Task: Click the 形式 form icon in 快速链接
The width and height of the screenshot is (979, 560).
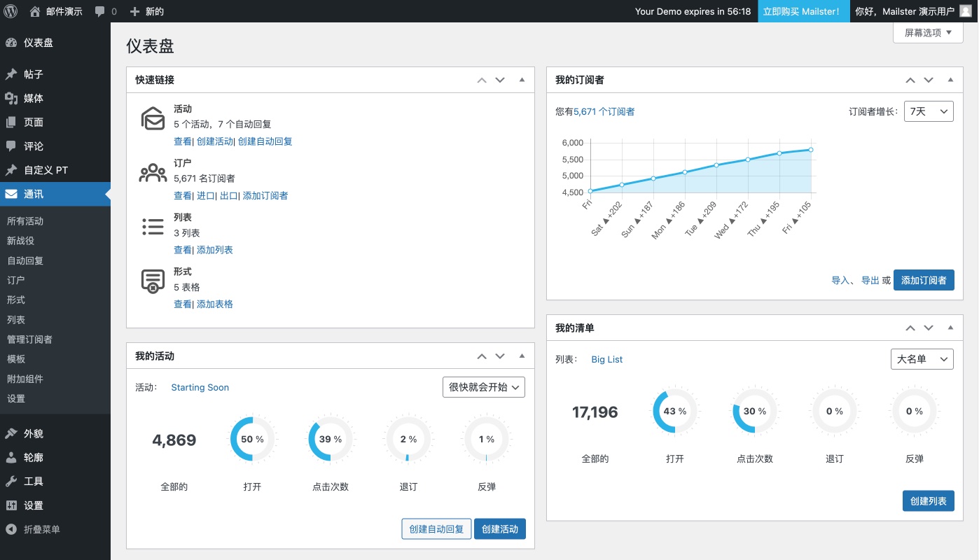Action: coord(153,281)
